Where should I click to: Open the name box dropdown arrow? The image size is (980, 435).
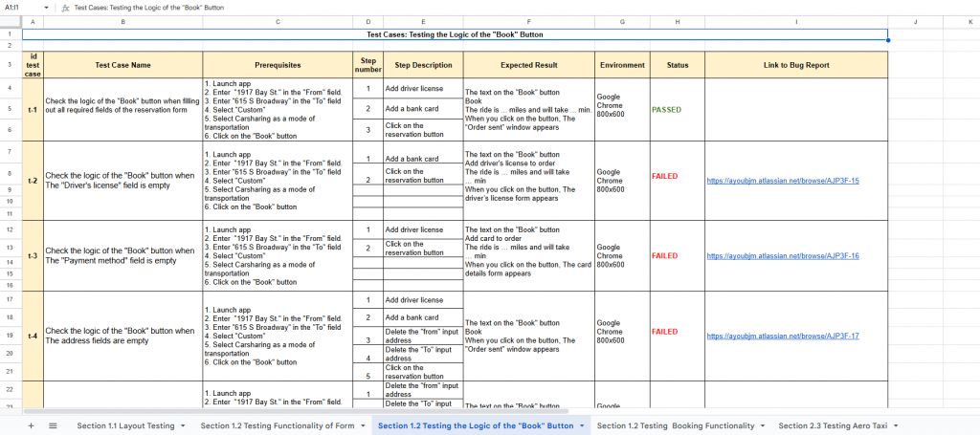coord(48,7)
